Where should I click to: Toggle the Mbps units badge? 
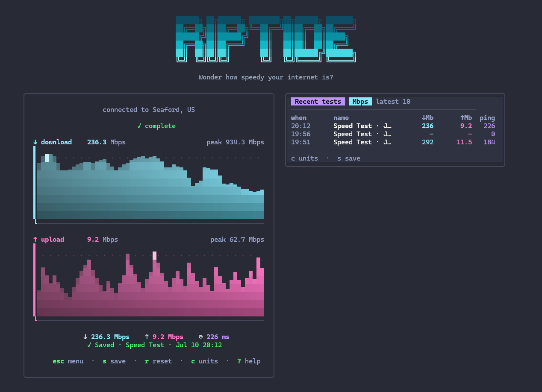[360, 102]
